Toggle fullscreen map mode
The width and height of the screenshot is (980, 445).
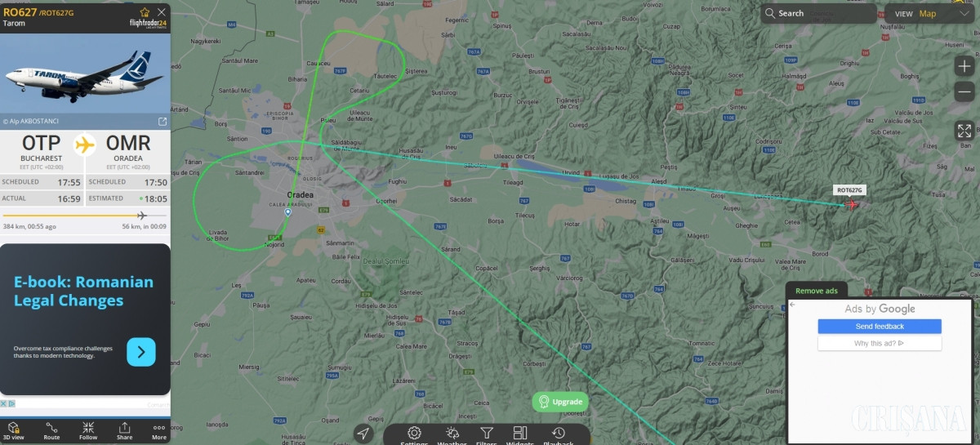[x=964, y=131]
